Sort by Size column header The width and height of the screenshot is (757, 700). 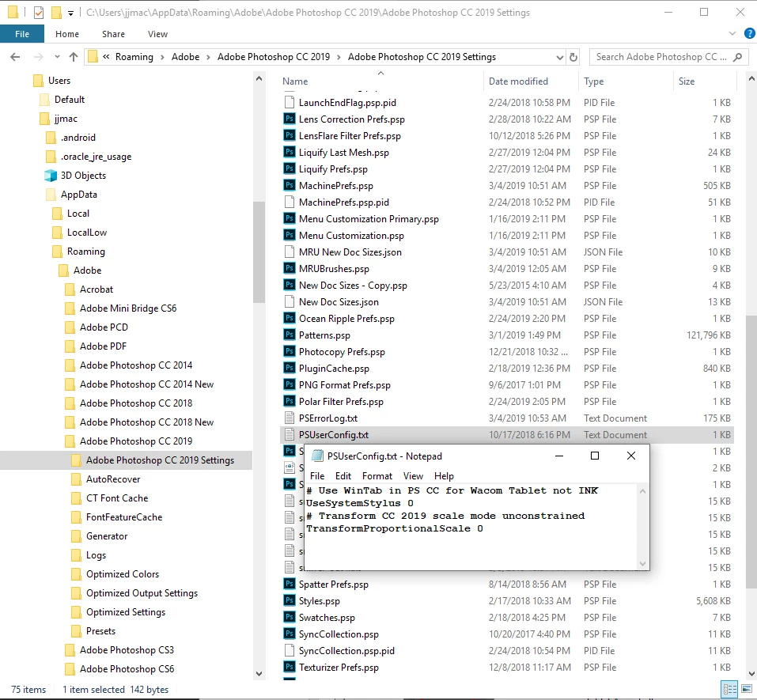686,81
